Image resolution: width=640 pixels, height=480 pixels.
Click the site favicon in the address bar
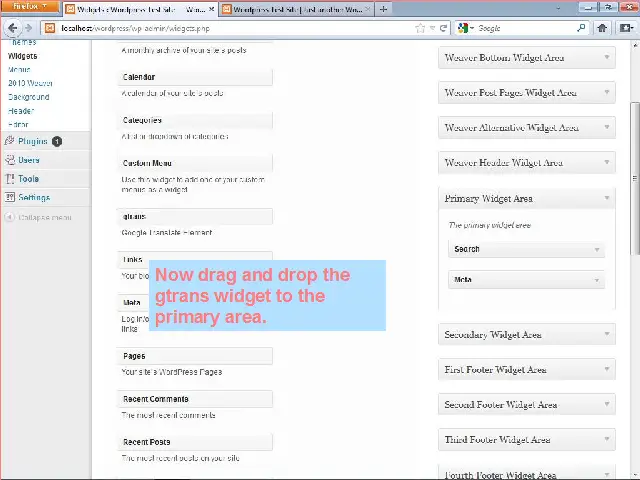click(x=50, y=28)
